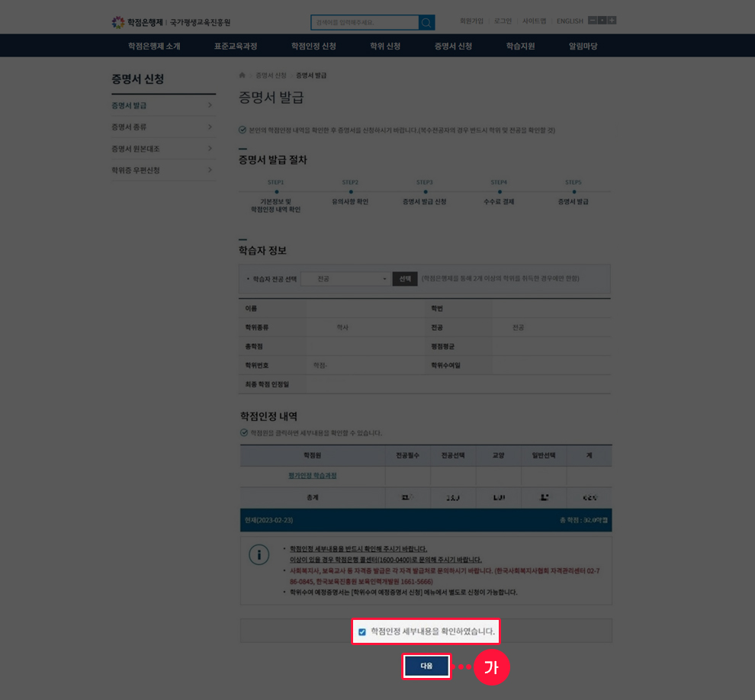The width and height of the screenshot is (755, 700).
Task: Check the 학점인정 세부내용을 확인하였습니다 checkbox
Action: (362, 631)
